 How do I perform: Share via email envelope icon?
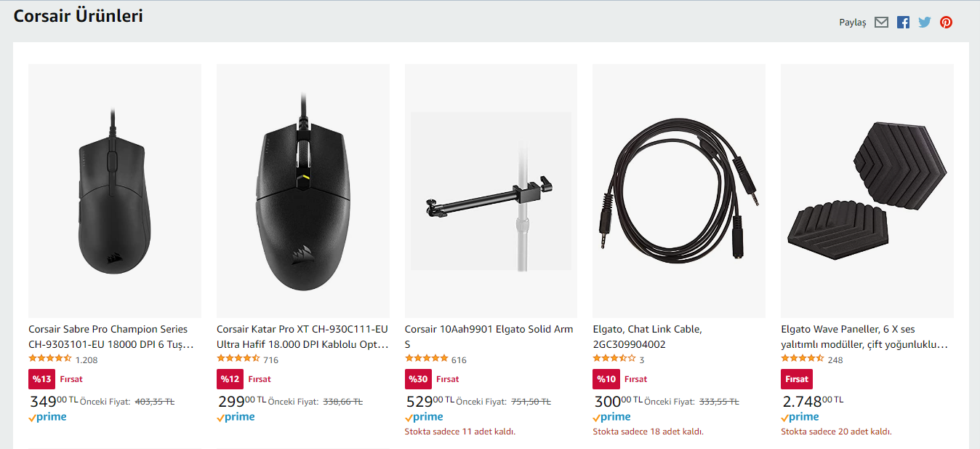tap(881, 23)
